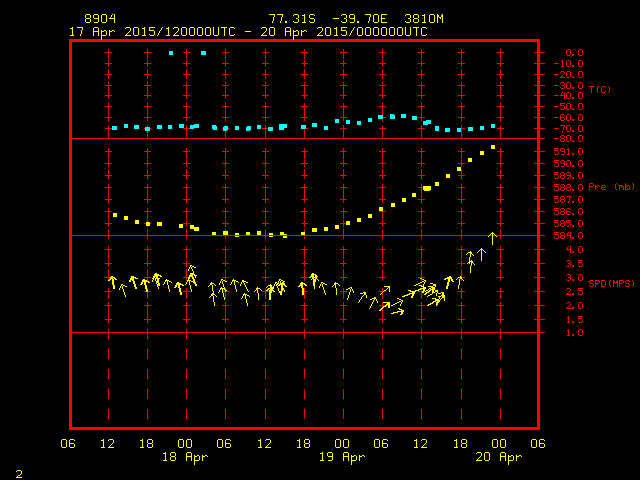Click the leftmost cyan point near 0.0

[x=171, y=53]
